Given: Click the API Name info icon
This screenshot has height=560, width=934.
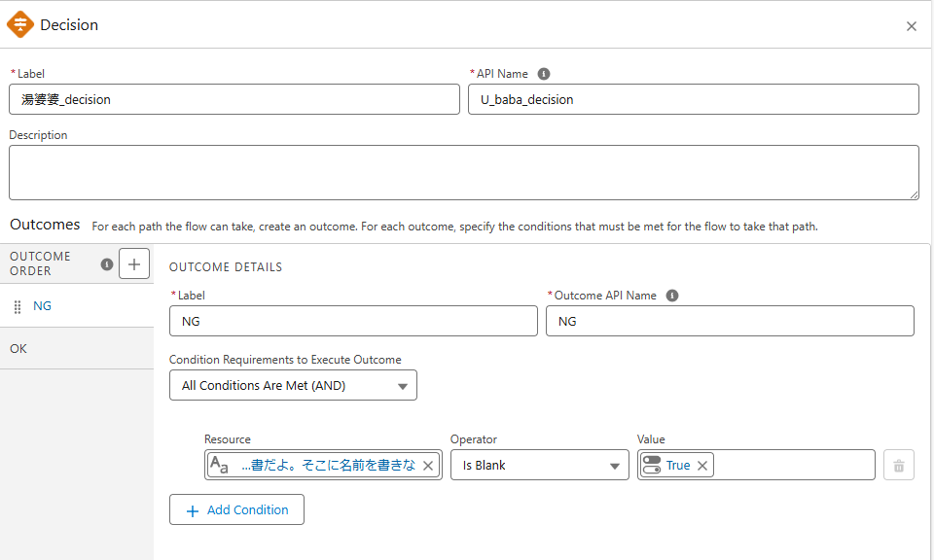Looking at the screenshot, I should tap(544, 74).
